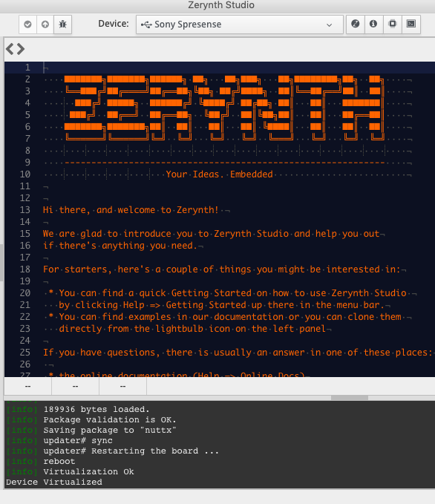The width and height of the screenshot is (435, 504).
Task: Click line starting 'For starters, here's a couple'
Action: click(222, 269)
